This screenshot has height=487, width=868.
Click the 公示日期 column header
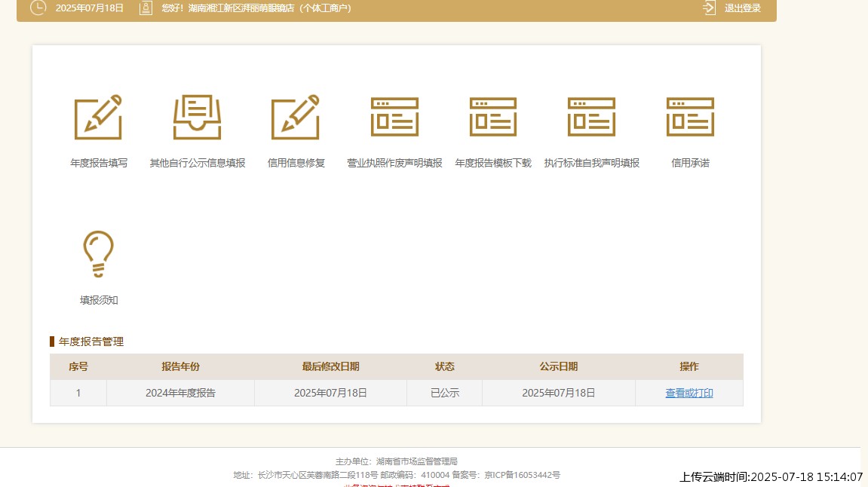(x=559, y=367)
